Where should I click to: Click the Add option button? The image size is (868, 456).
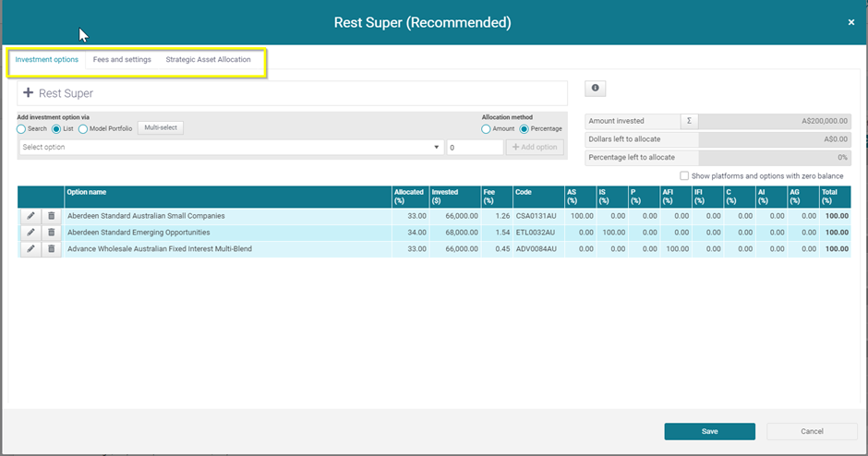click(535, 147)
